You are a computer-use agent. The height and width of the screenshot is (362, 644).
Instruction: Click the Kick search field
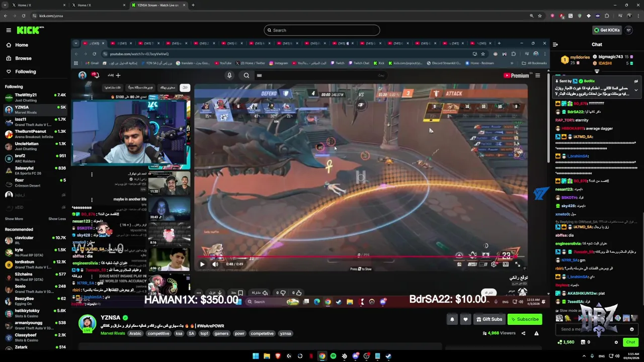pos(322,30)
